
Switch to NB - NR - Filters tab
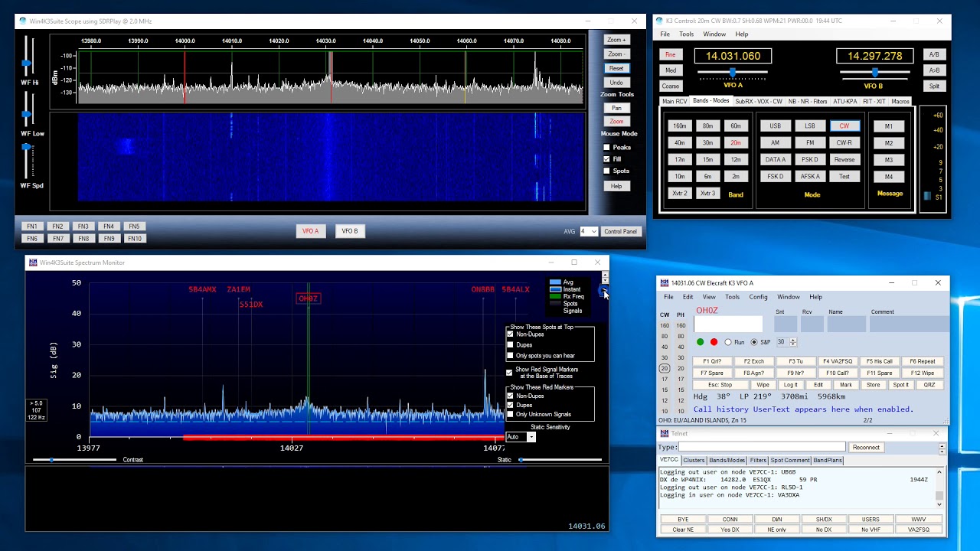(x=808, y=101)
